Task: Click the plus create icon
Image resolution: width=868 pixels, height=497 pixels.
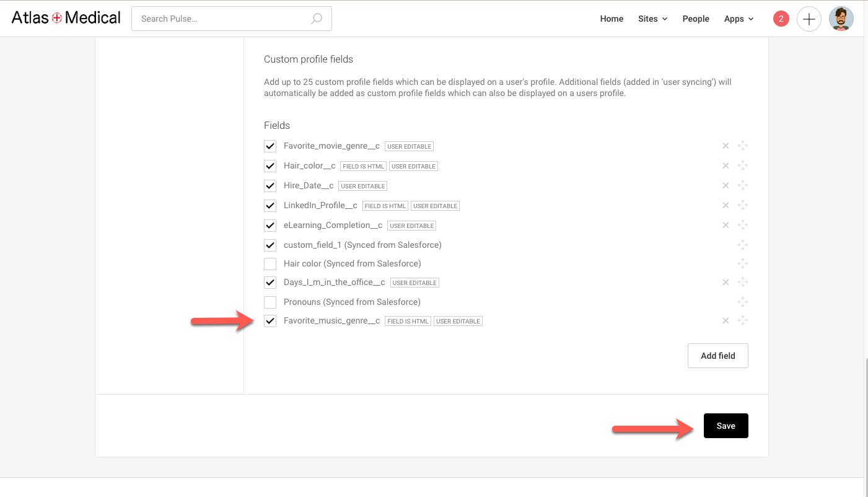Action: pyautogui.click(x=809, y=19)
